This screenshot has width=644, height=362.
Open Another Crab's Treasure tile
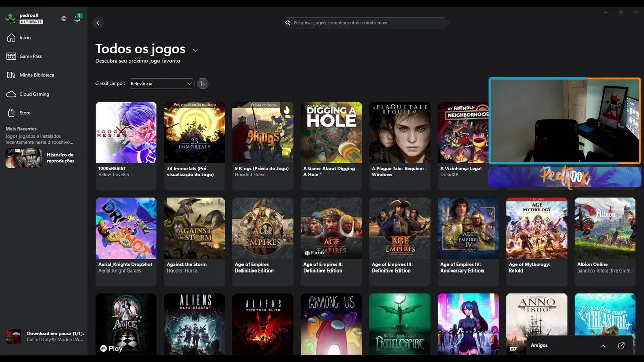605,315
